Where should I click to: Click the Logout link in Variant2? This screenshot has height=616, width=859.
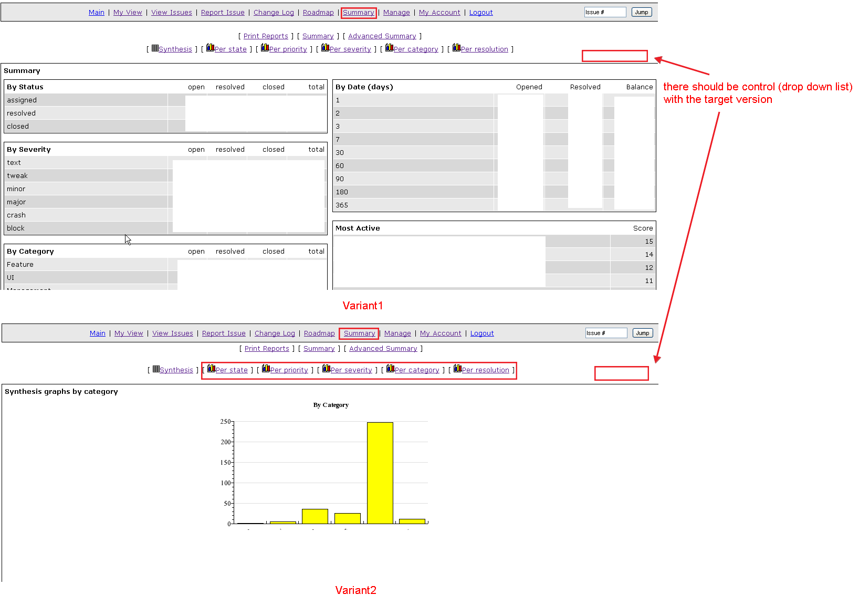click(x=482, y=333)
